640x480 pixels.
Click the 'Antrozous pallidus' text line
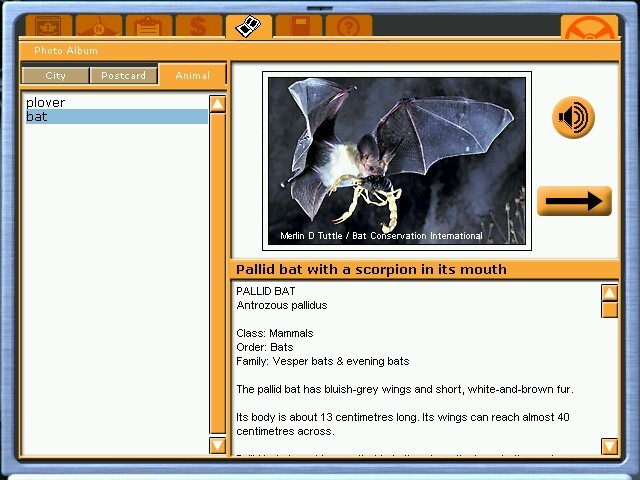click(x=282, y=305)
